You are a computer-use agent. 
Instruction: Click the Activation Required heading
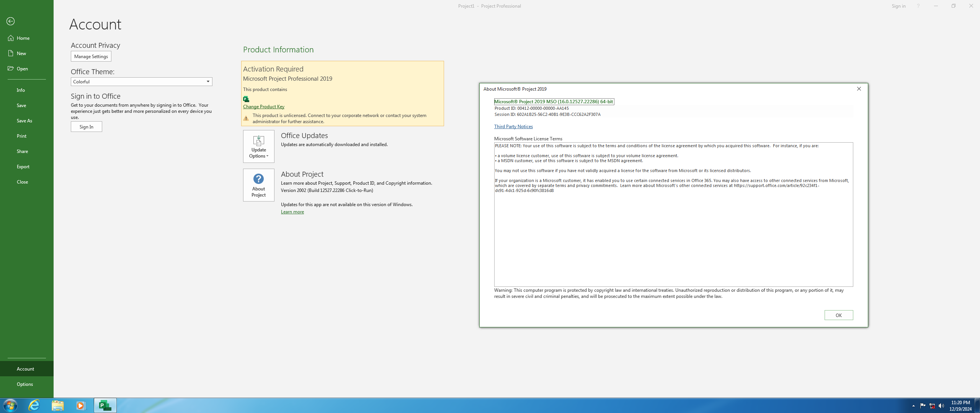(273, 69)
